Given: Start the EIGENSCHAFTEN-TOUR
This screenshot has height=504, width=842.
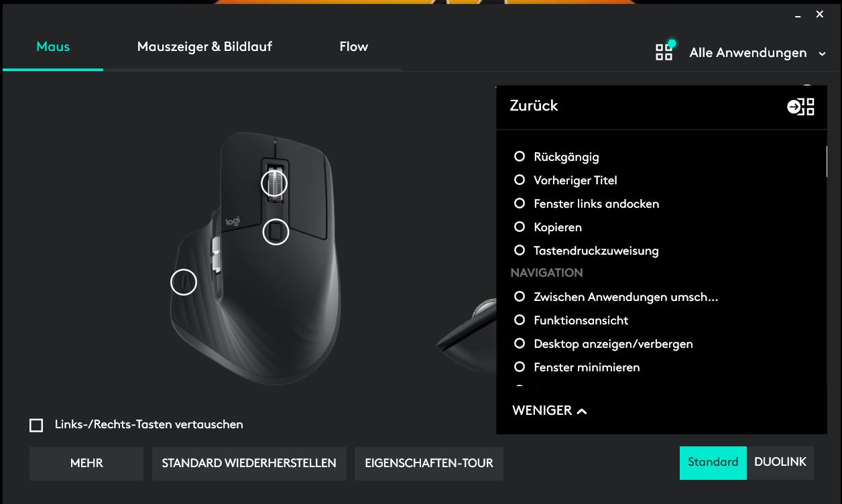Looking at the screenshot, I should tap(429, 463).
